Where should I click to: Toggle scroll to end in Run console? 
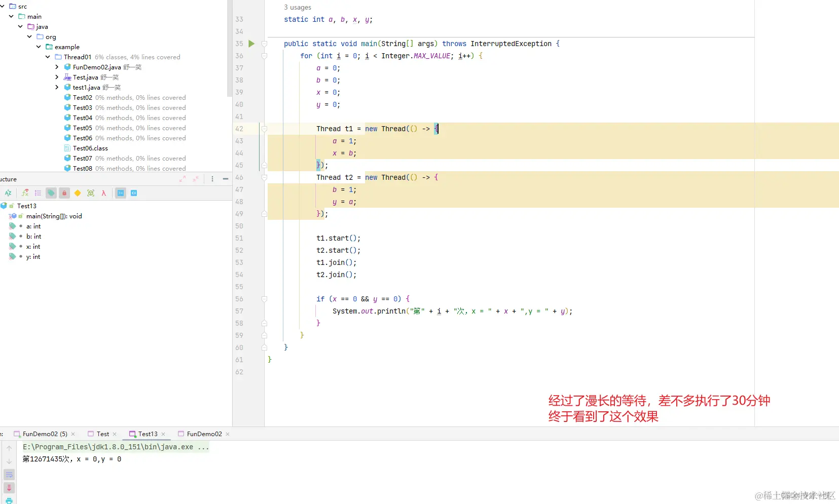point(9,488)
